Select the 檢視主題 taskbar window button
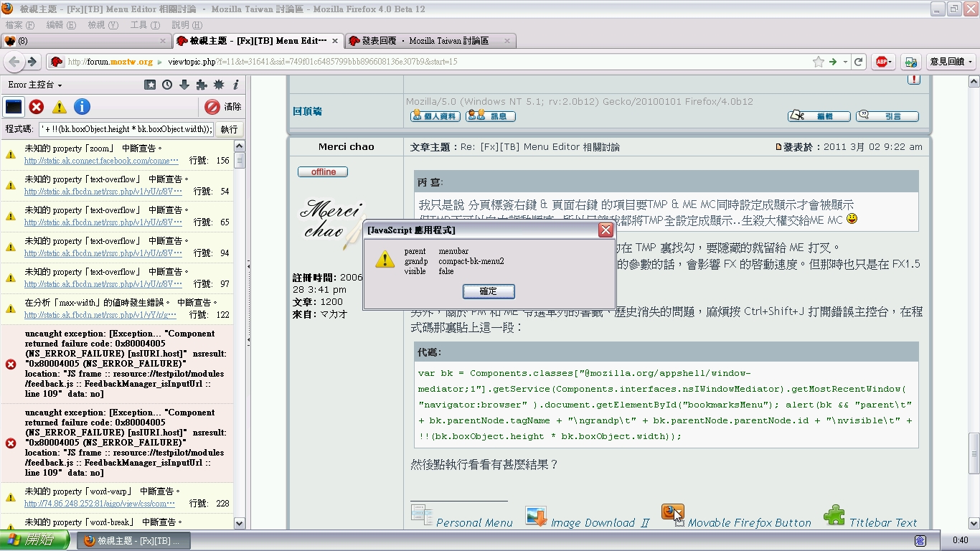 click(133, 540)
